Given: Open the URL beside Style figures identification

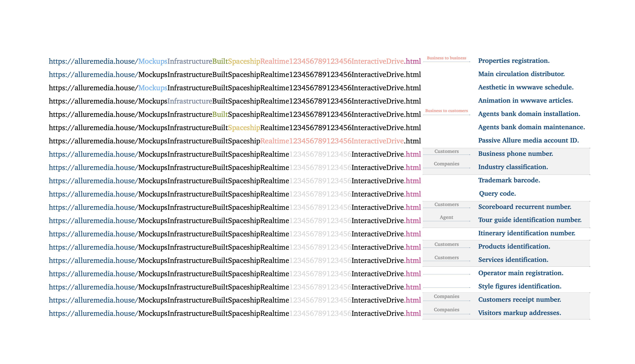Looking at the screenshot, I should [235, 287].
